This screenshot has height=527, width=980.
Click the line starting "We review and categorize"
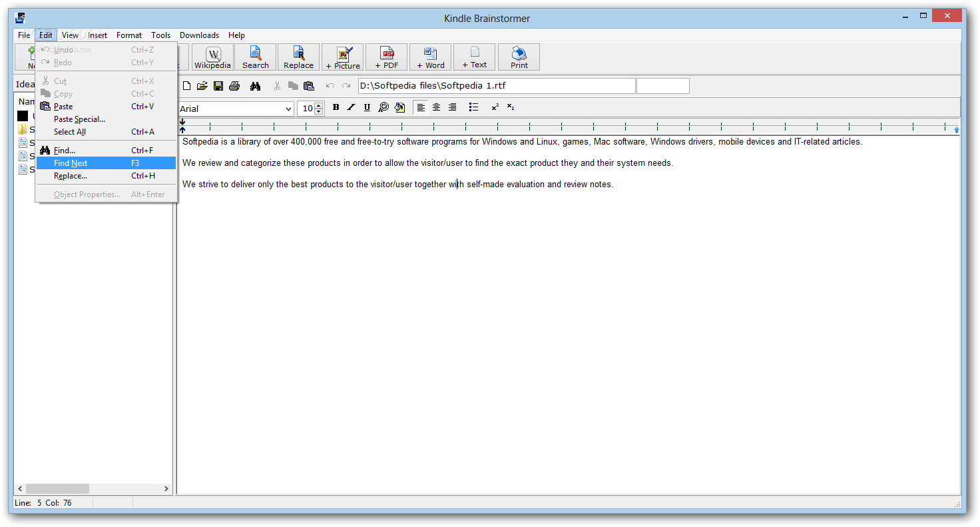click(x=427, y=163)
